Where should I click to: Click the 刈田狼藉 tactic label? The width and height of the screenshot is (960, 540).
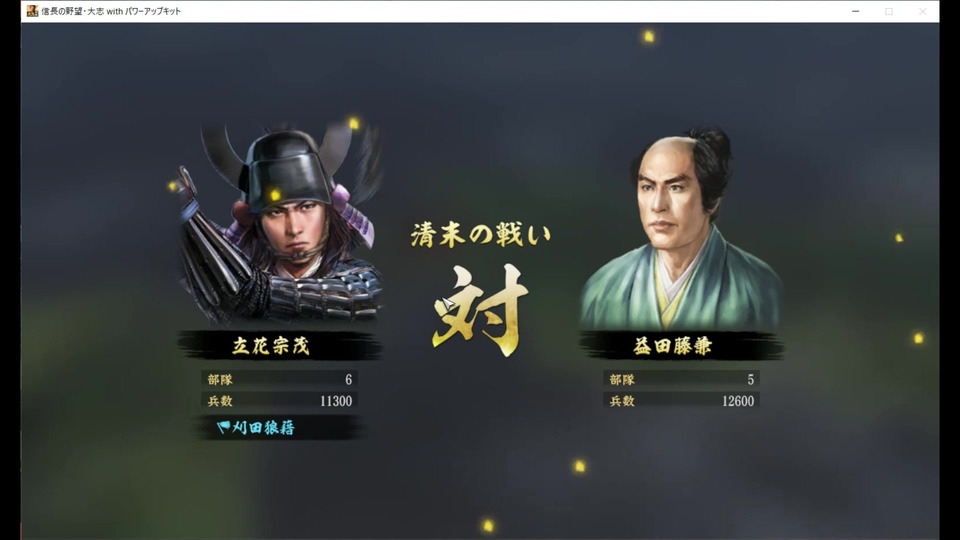click(x=263, y=427)
